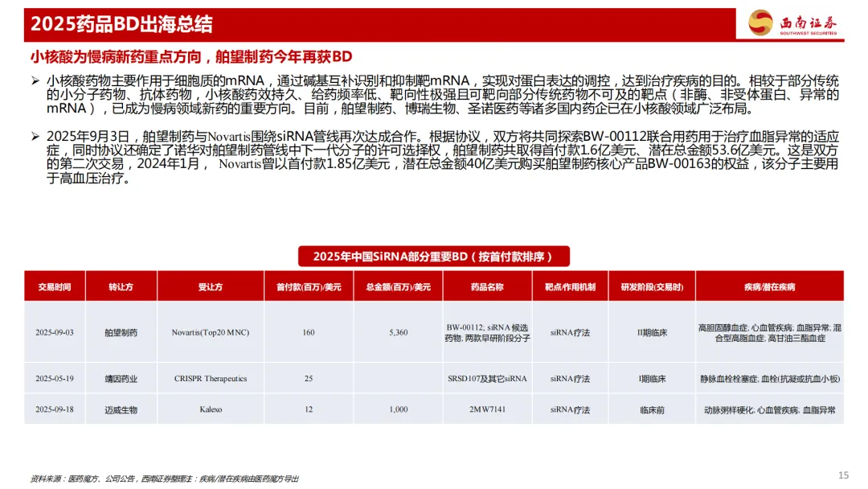Click the 静脉血栓栓塞症 disease cell
Viewport: 868px width, 489px height.
click(x=769, y=378)
